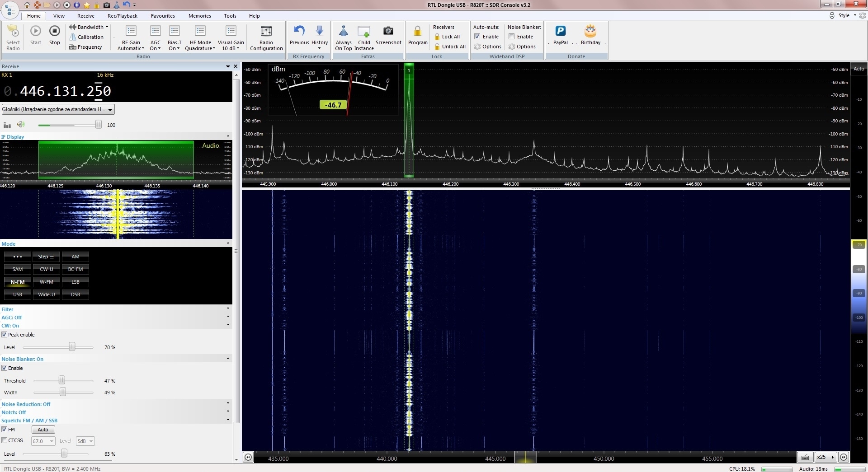Click the Stop radio icon

click(54, 32)
